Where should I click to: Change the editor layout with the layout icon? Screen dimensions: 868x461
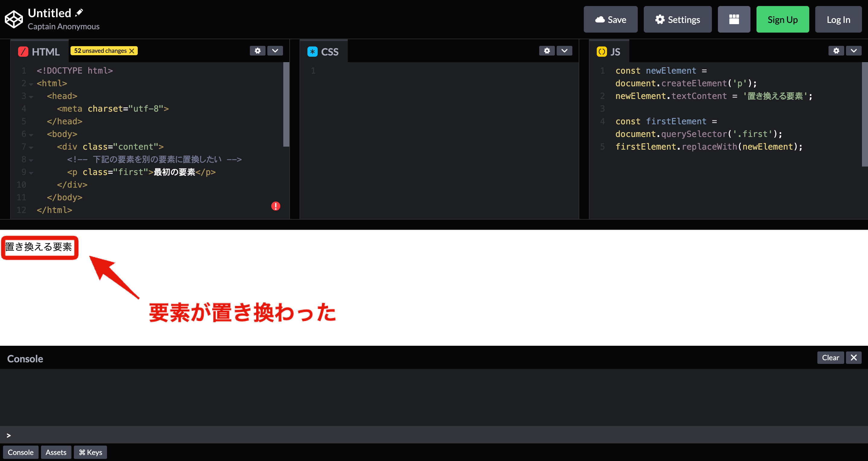pos(734,19)
